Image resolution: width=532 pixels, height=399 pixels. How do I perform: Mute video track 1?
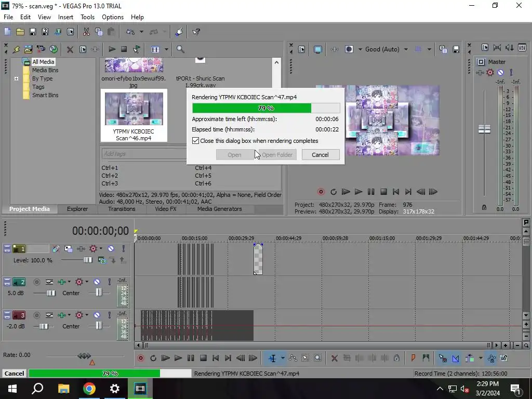pos(111,249)
